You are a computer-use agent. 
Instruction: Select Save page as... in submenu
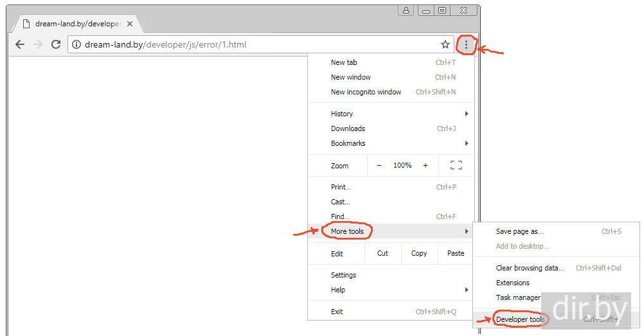pos(557,232)
